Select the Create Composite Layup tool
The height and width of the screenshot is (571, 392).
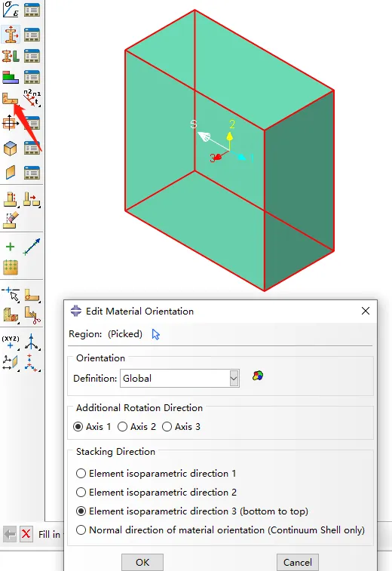pyautogui.click(x=11, y=77)
